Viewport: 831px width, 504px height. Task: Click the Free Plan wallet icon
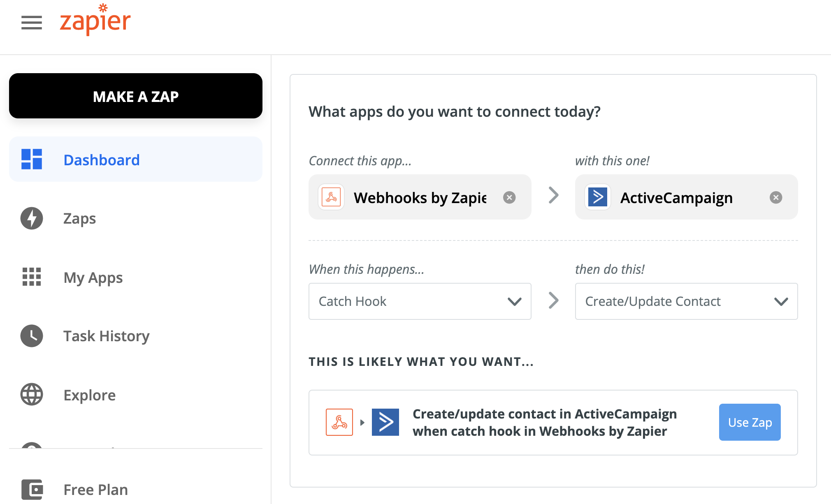tap(32, 490)
